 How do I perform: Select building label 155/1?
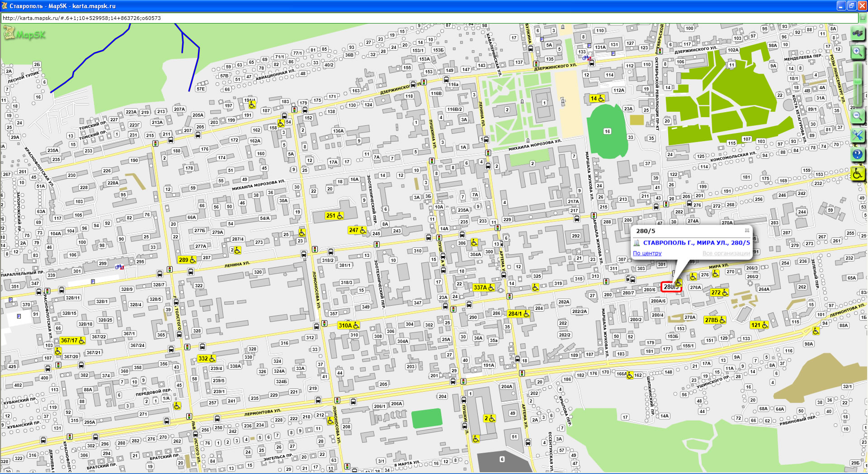688,346
